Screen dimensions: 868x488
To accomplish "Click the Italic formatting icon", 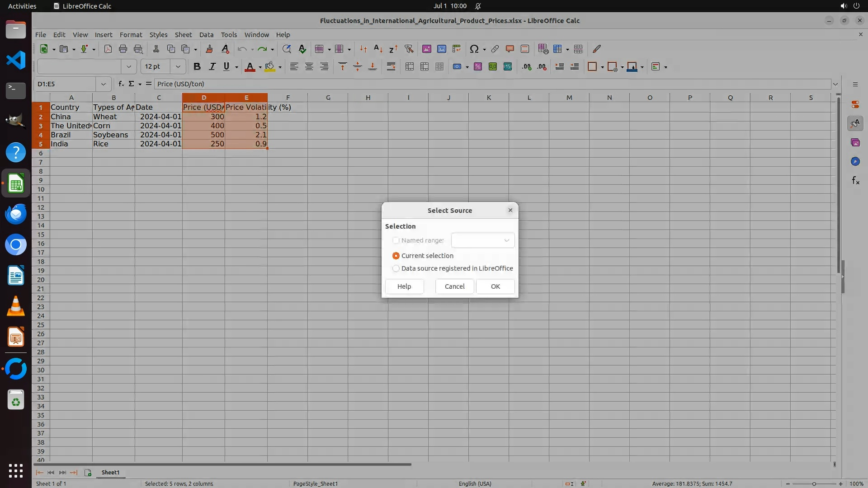I will [212, 67].
